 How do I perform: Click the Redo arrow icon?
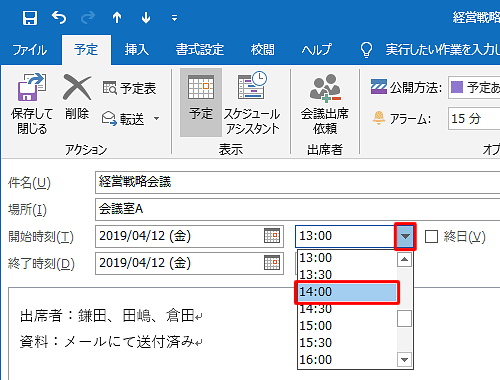coord(88,17)
